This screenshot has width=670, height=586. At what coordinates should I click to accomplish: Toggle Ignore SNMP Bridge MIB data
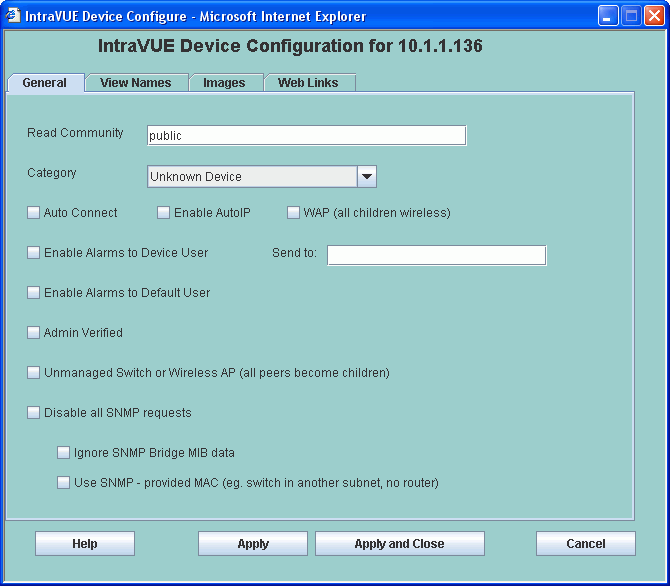63,453
